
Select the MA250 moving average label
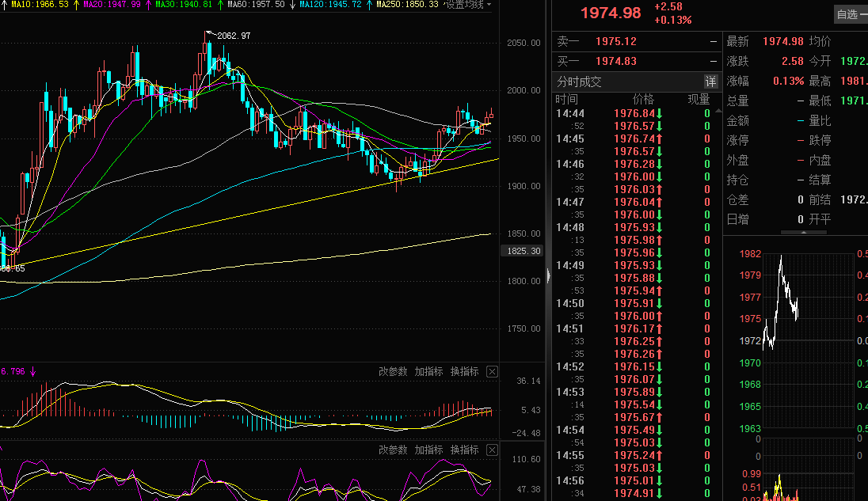pos(407,5)
